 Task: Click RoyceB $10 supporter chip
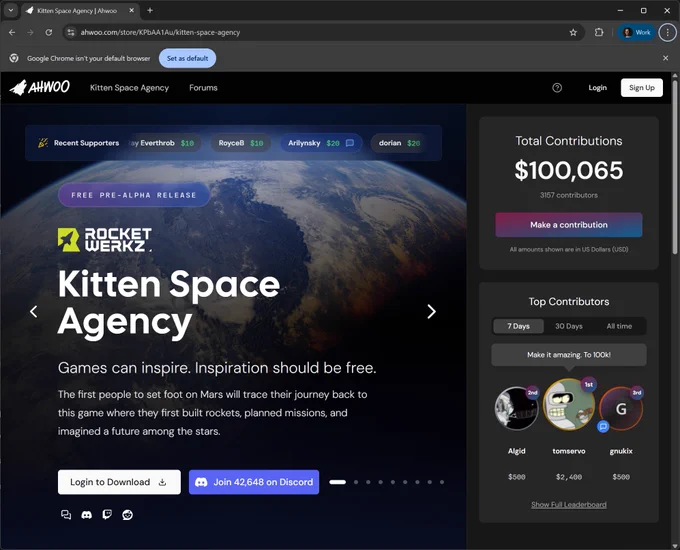241,143
